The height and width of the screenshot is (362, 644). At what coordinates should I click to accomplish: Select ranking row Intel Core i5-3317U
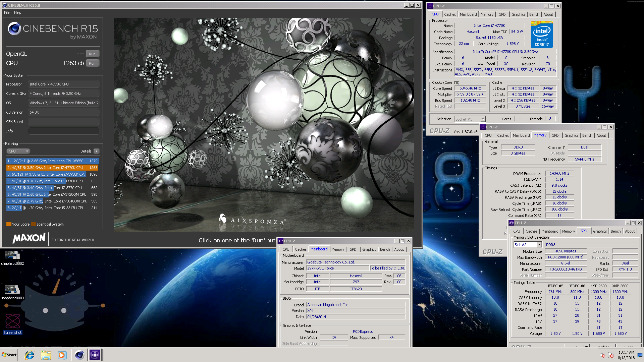(53, 208)
